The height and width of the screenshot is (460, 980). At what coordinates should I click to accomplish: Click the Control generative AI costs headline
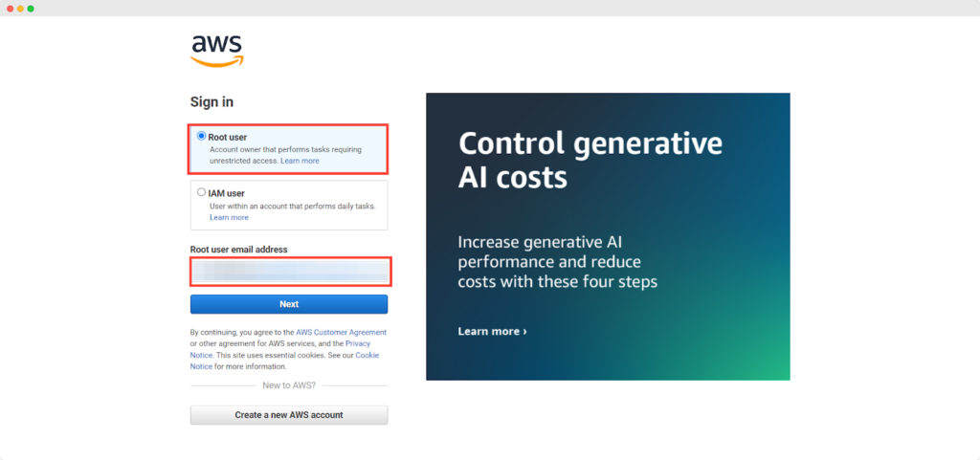(x=590, y=160)
